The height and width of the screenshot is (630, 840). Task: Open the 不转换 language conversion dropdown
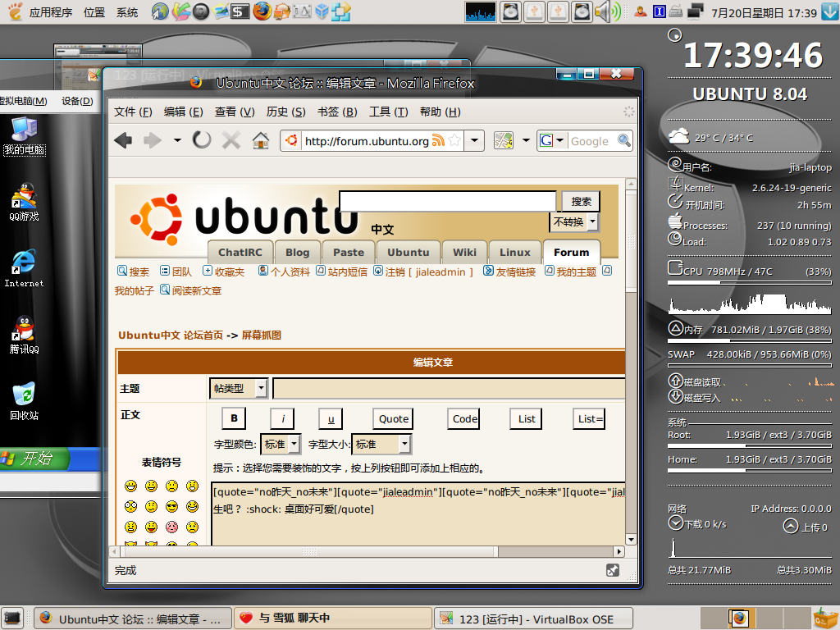tap(574, 221)
